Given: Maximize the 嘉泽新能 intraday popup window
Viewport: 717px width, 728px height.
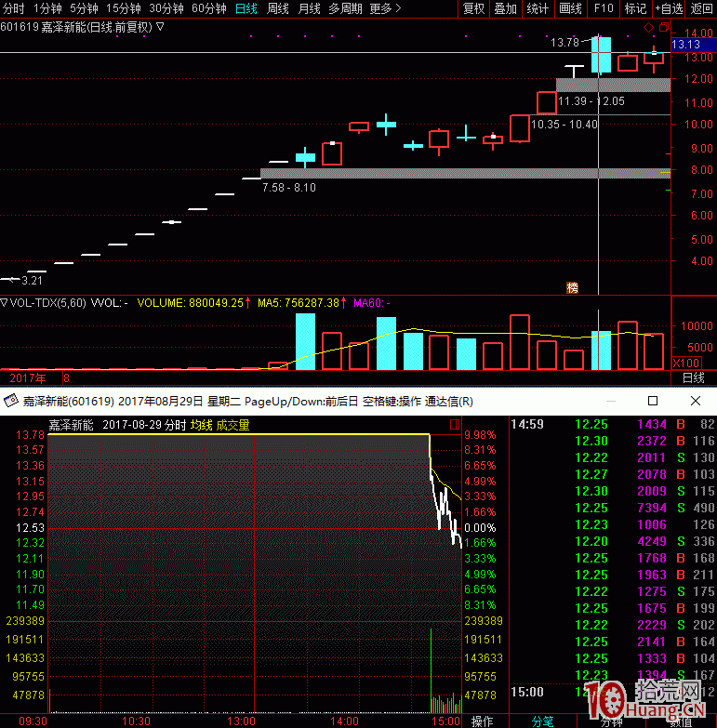Looking at the screenshot, I should point(653,401).
